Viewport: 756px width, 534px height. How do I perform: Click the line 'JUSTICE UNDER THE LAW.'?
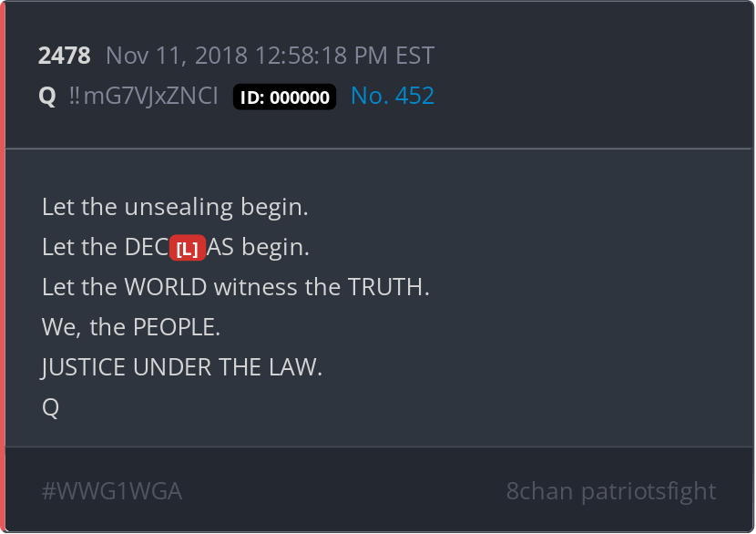point(182,367)
